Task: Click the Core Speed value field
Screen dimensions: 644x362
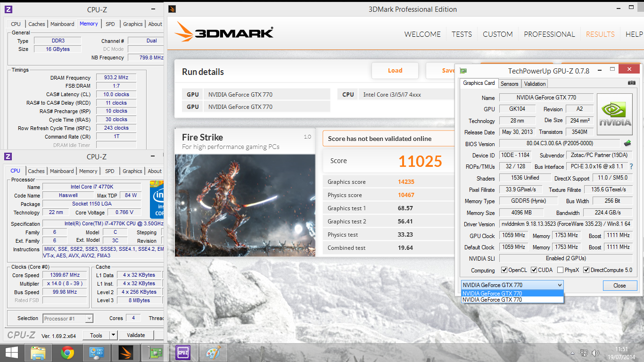Action: (x=65, y=275)
